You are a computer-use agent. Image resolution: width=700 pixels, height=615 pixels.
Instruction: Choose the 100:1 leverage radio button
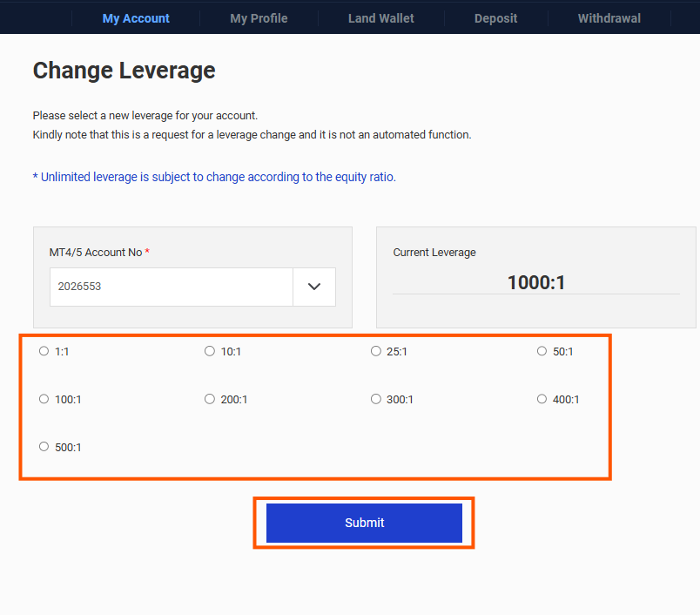44,400
